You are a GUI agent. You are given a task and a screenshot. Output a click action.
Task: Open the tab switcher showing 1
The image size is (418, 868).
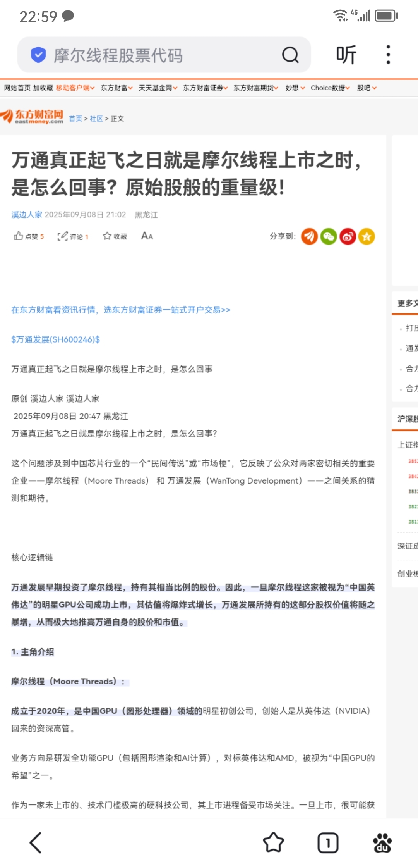pyautogui.click(x=328, y=843)
